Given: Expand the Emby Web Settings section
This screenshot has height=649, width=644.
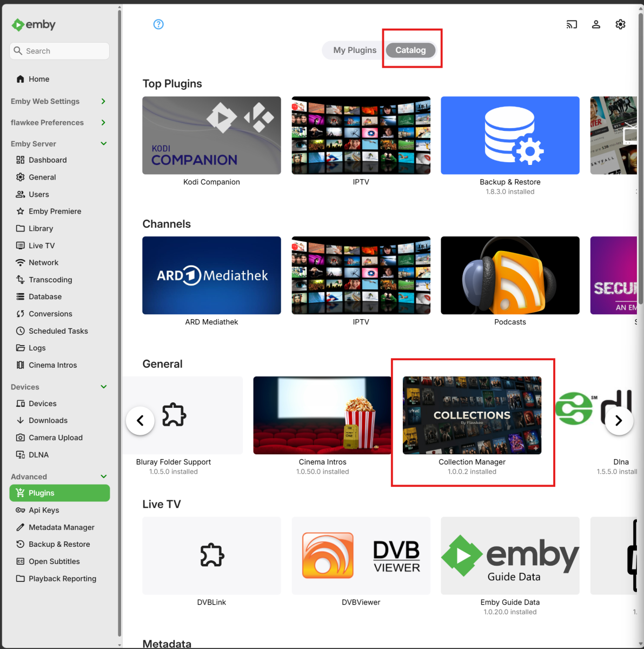Looking at the screenshot, I should 59,101.
